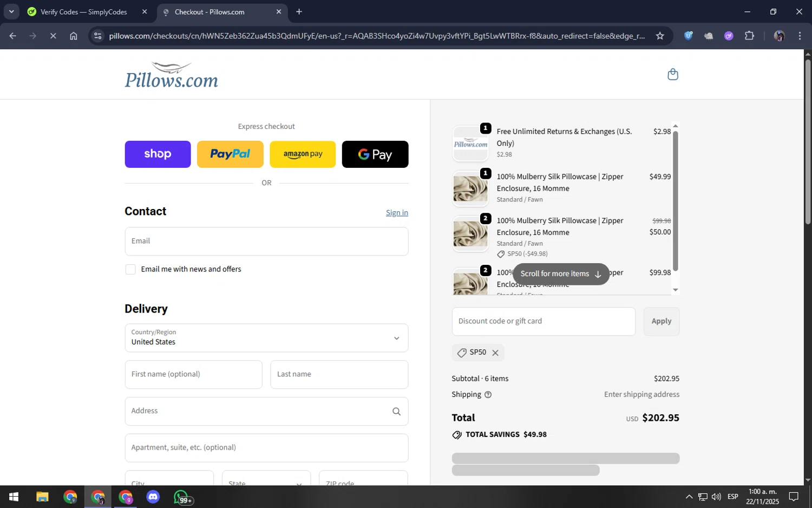Pay with Shop Pay express button
The width and height of the screenshot is (812, 508).
point(158,154)
